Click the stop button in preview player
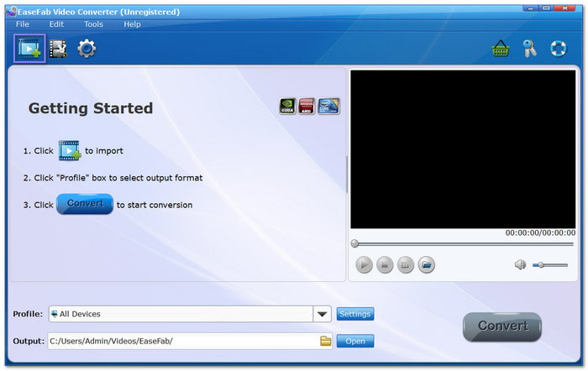Image resolution: width=588 pixels, height=371 pixels. 385,265
